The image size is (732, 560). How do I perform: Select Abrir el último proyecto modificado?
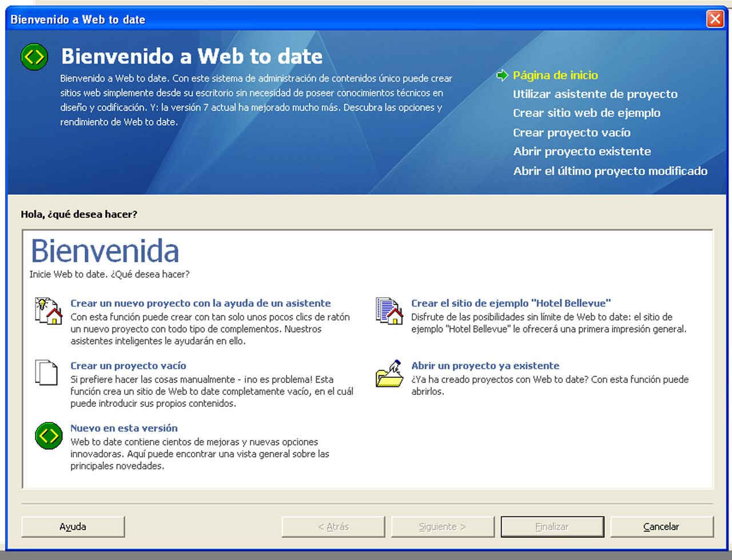click(x=610, y=171)
